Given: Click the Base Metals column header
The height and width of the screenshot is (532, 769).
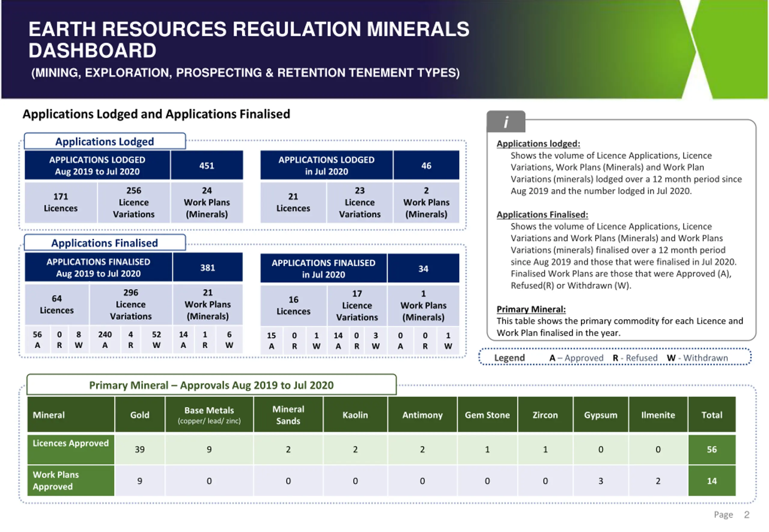Looking at the screenshot, I should (209, 415).
